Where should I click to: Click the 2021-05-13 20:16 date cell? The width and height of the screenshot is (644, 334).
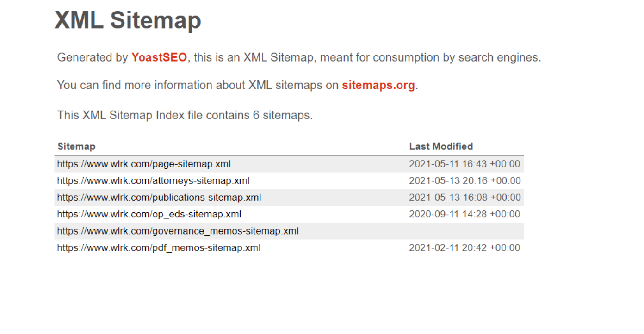point(464,180)
